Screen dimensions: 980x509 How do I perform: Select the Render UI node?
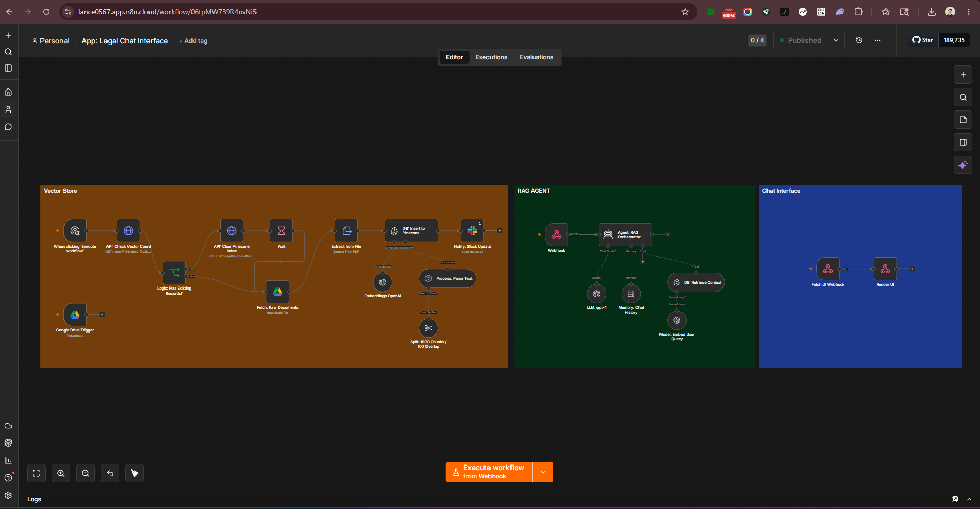tap(885, 269)
